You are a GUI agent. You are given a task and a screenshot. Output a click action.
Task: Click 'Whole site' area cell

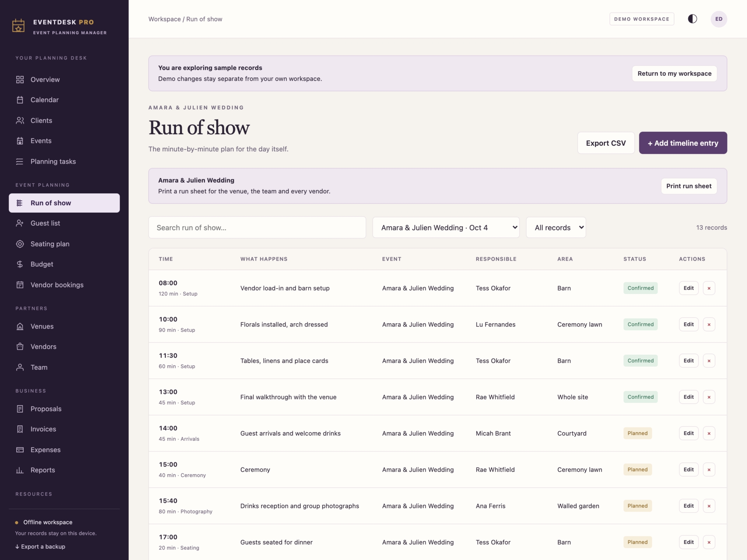tap(573, 397)
